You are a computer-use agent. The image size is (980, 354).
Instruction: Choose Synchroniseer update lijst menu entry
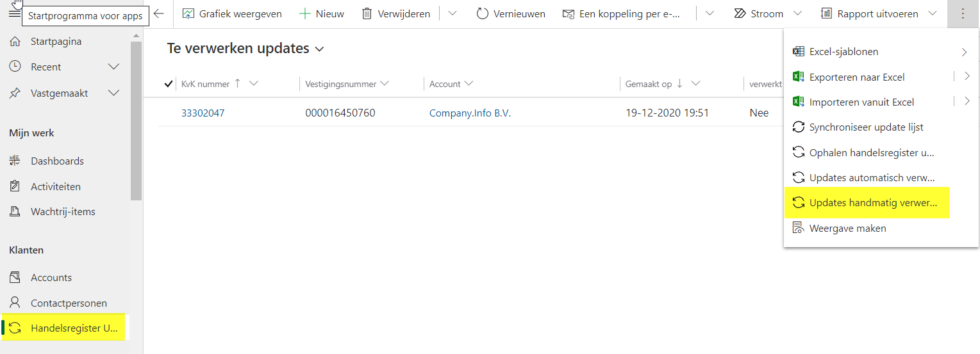click(x=866, y=127)
